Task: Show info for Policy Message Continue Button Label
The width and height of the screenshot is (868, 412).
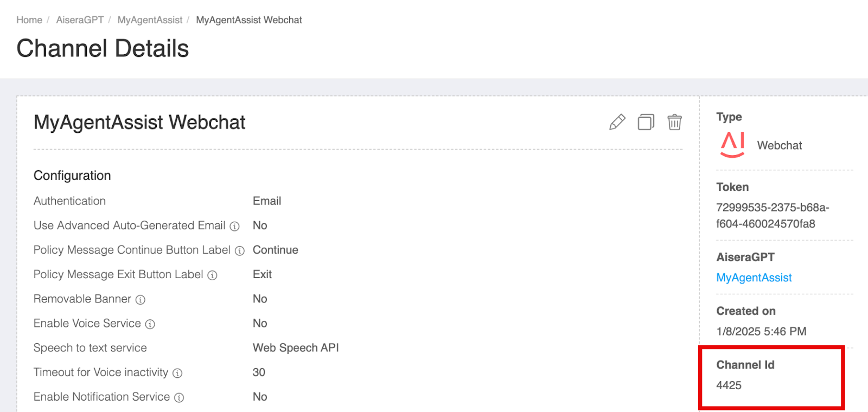Action: click(x=240, y=250)
